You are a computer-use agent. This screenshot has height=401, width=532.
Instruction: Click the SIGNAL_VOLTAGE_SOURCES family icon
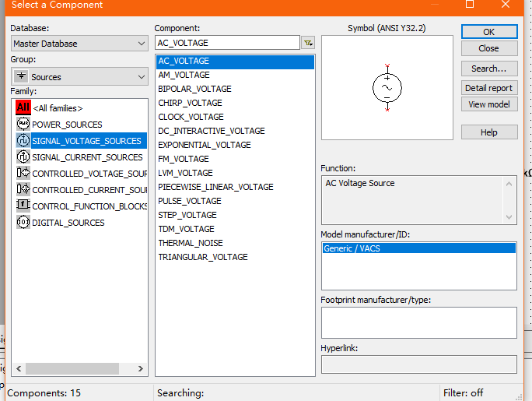coord(23,140)
